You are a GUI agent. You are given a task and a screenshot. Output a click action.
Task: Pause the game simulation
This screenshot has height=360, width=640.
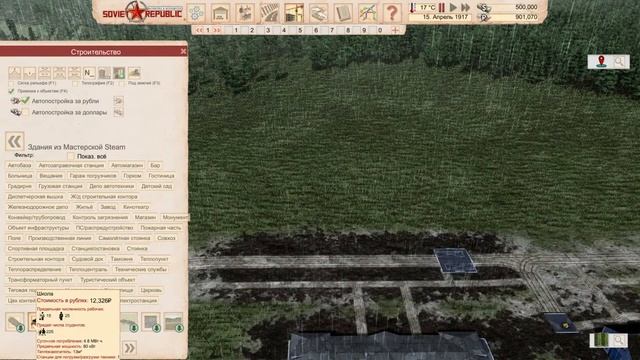[x=442, y=7]
